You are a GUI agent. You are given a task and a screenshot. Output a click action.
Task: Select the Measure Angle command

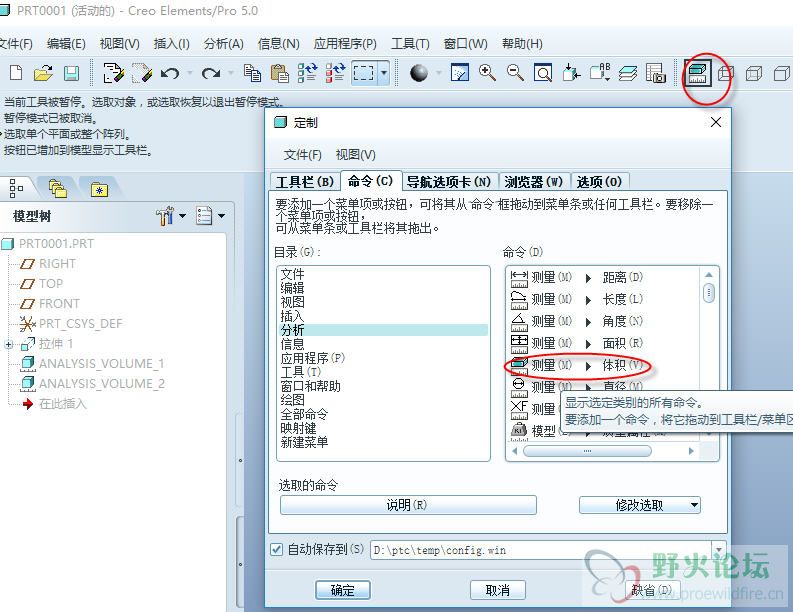tap(577, 321)
